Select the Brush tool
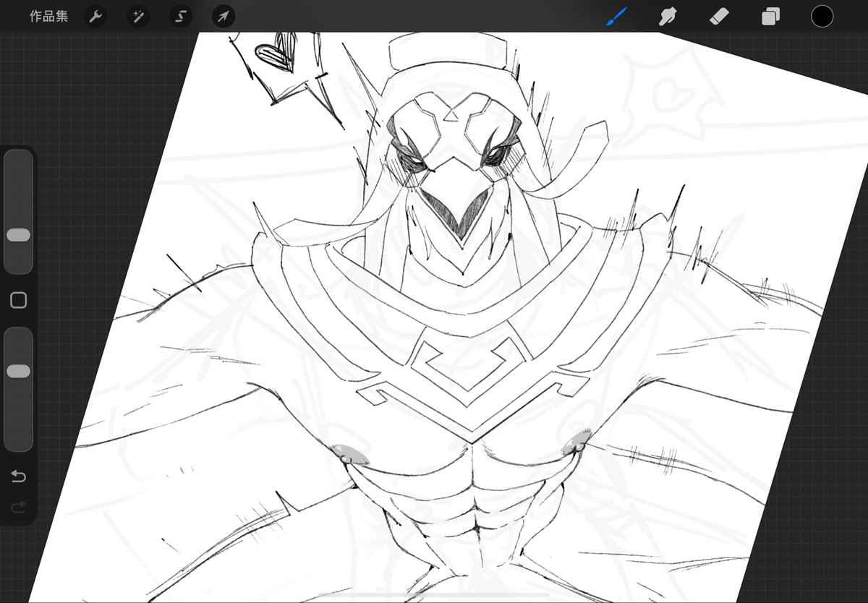 615,16
